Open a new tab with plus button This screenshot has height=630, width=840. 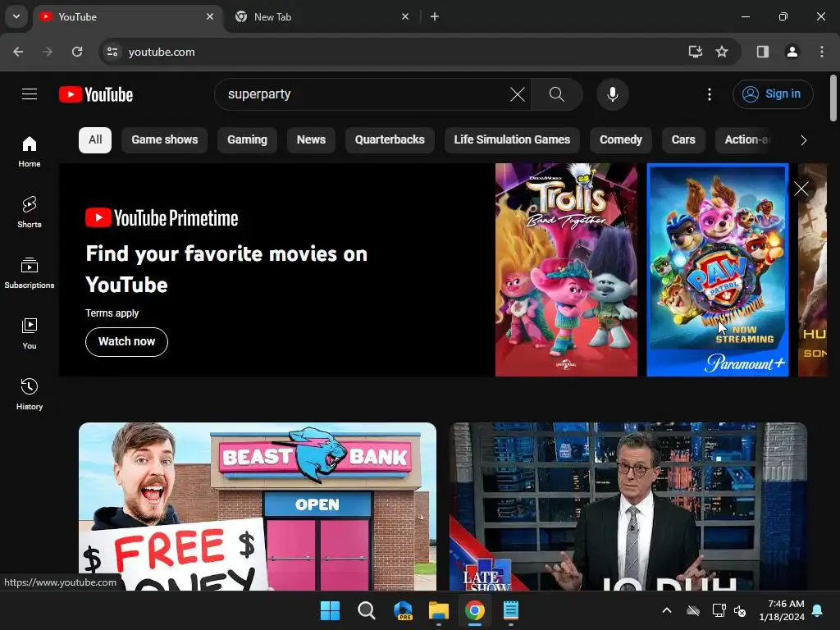[x=435, y=16]
